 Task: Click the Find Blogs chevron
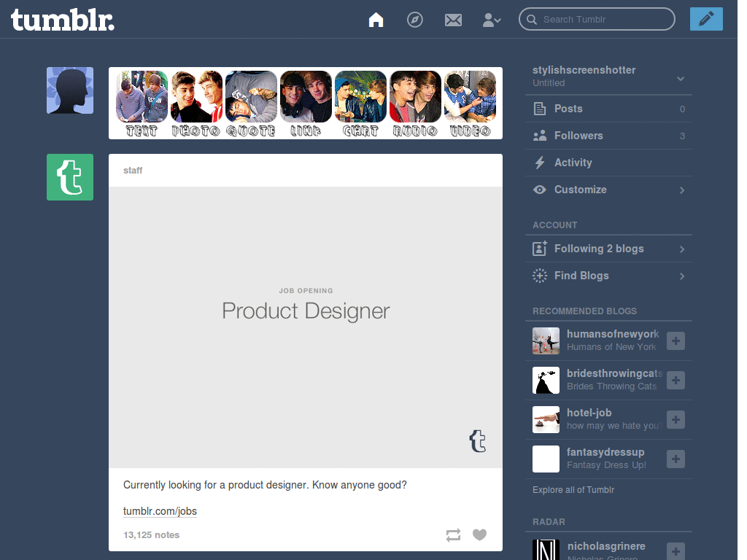pos(682,276)
